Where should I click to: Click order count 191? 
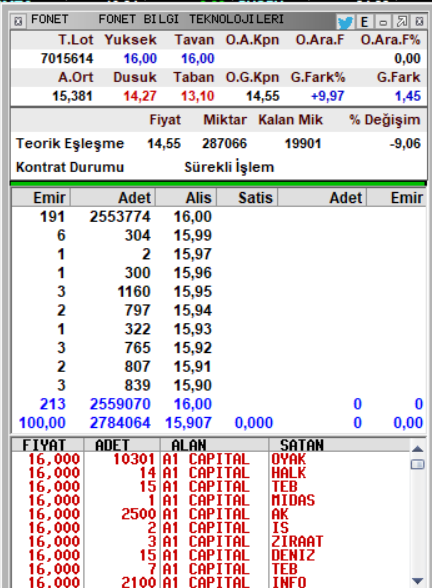pyautogui.click(x=52, y=216)
